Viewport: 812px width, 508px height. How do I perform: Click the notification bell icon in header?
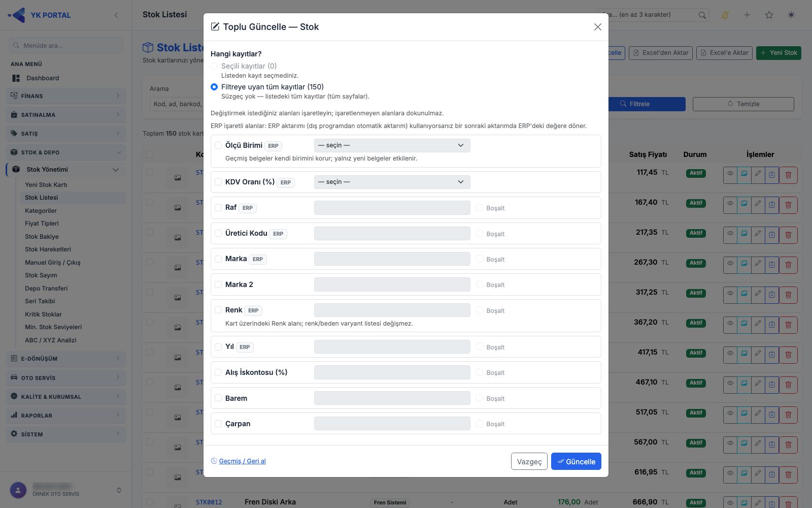click(725, 15)
